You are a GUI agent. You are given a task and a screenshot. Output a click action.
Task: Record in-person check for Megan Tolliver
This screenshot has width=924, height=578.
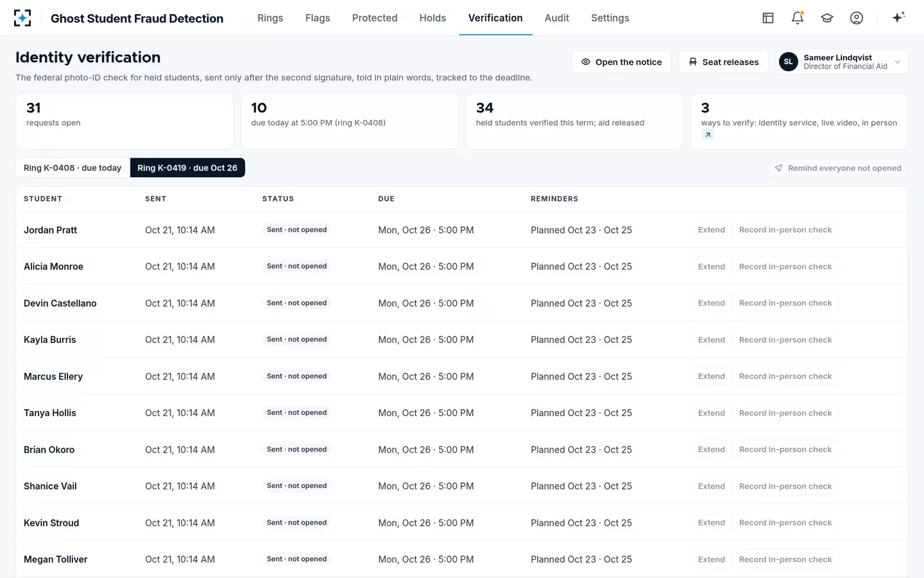[785, 559]
